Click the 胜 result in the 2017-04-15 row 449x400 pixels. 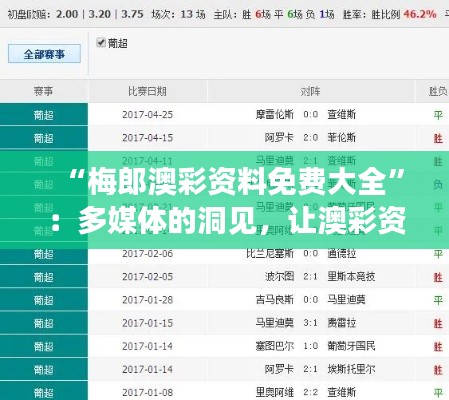438,138
